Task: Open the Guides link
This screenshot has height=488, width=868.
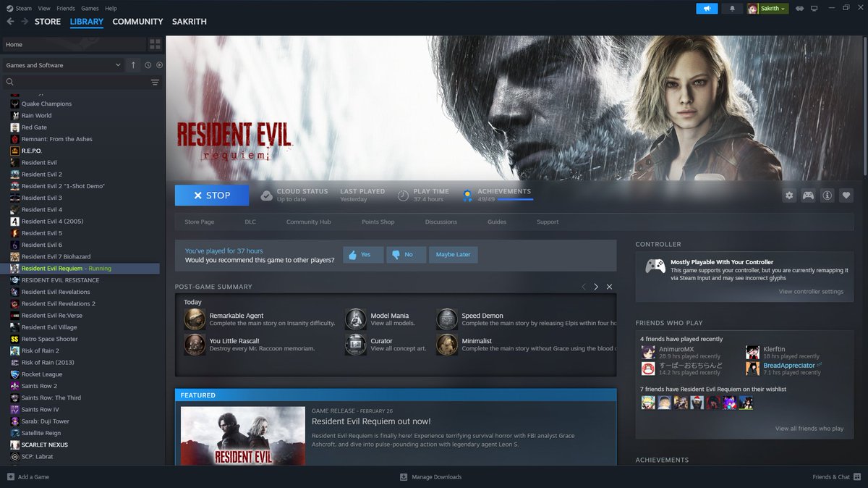Action: pyautogui.click(x=497, y=222)
